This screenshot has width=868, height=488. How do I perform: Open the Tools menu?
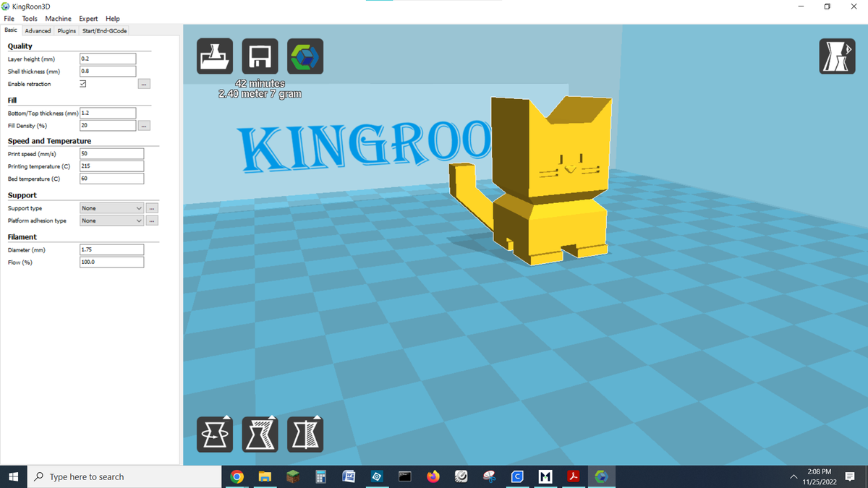[x=30, y=18]
